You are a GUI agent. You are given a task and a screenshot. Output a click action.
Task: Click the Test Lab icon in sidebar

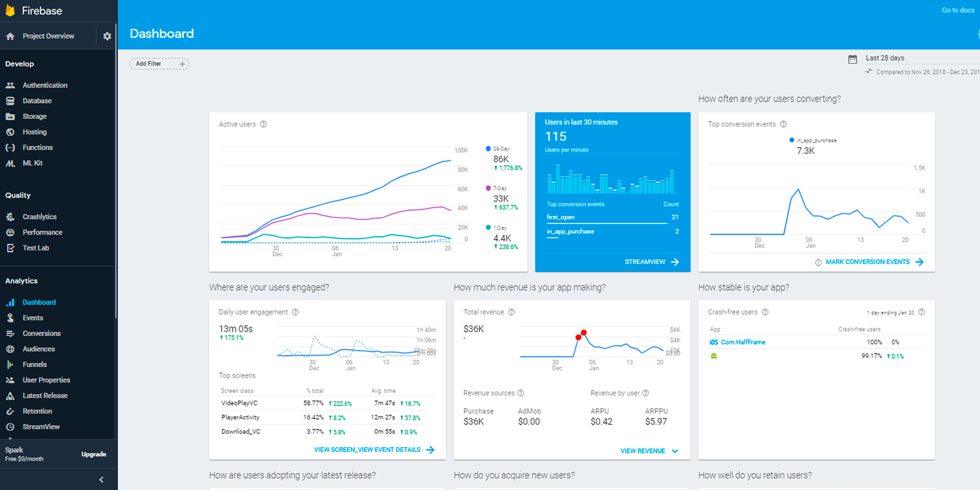coord(10,248)
